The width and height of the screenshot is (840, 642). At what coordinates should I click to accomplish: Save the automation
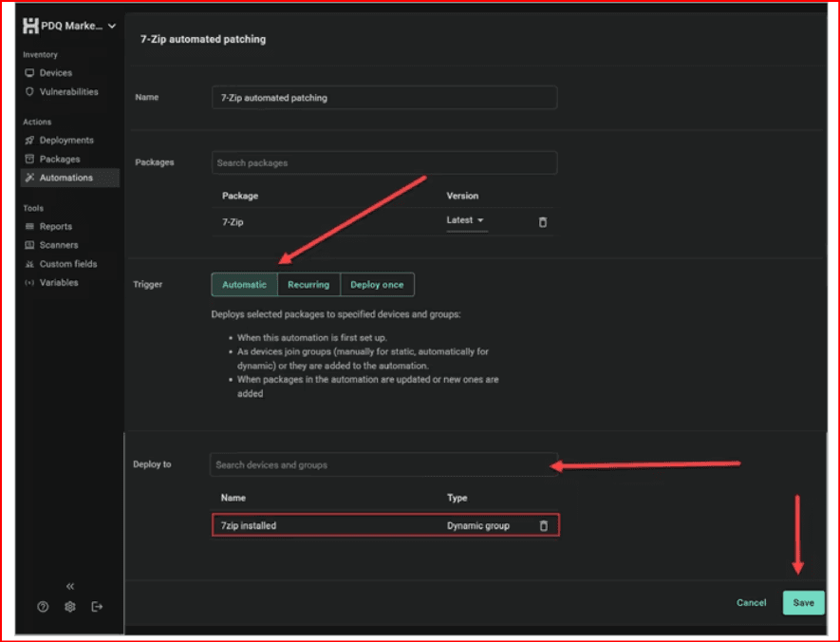(803, 603)
